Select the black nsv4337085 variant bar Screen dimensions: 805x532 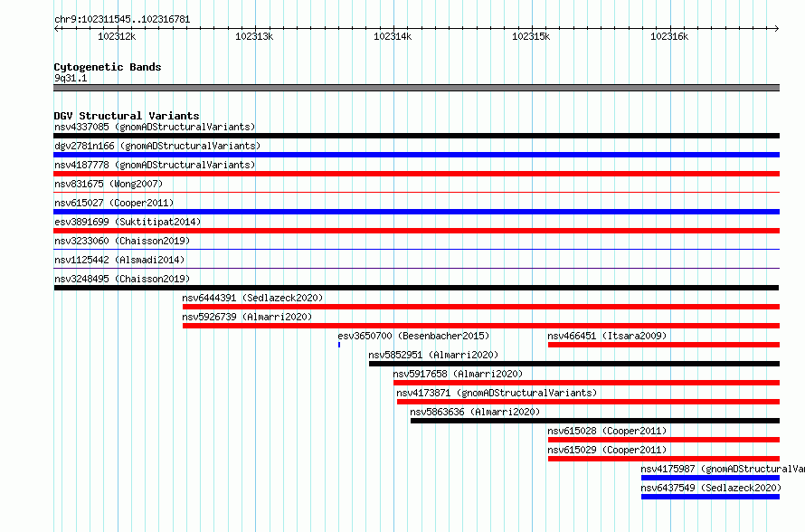tap(416, 136)
